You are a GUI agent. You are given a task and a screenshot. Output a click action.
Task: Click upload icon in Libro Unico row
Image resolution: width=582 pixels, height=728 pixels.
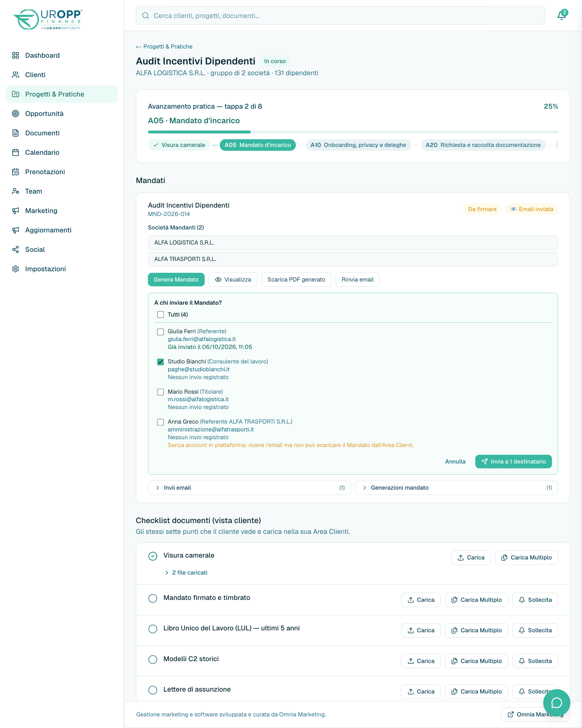point(411,630)
